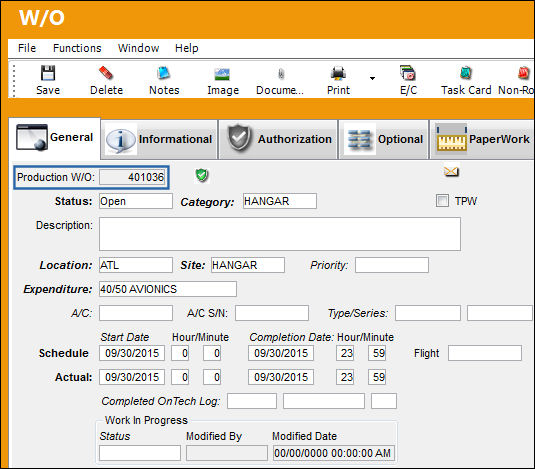Enable the TPW checkbox

(442, 201)
